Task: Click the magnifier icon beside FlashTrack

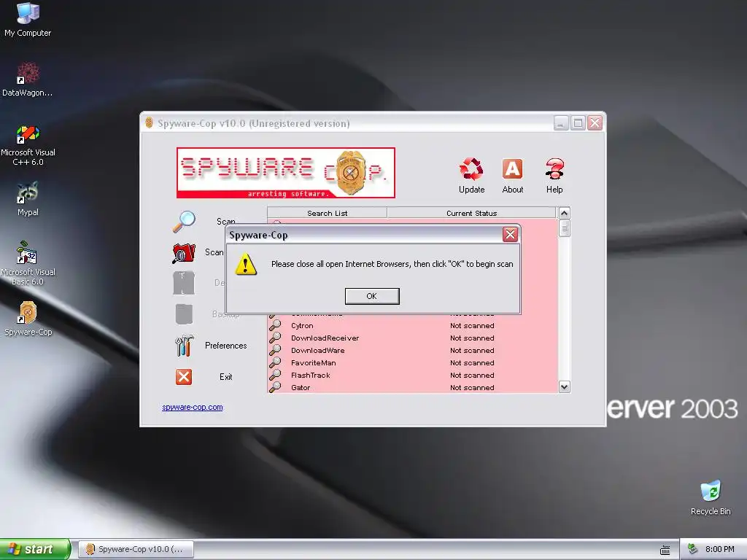Action: coord(275,375)
